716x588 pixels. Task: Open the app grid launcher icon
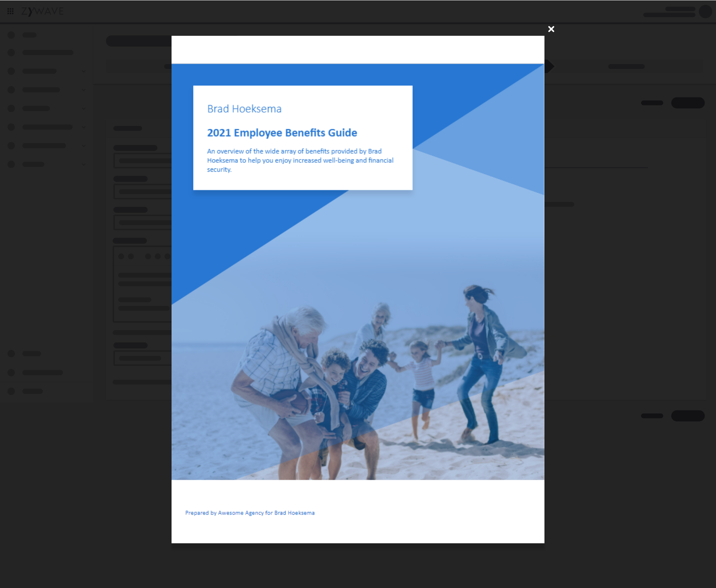10,11
